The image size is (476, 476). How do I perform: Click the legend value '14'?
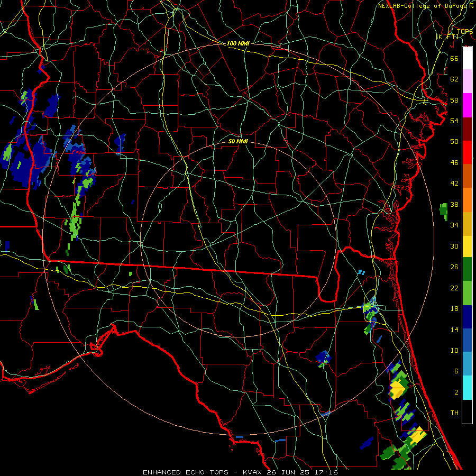(454, 329)
